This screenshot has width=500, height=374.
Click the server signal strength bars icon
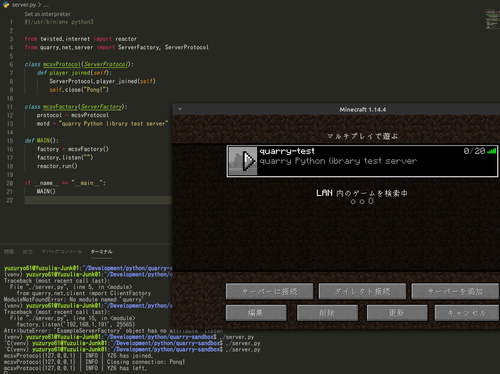492,151
